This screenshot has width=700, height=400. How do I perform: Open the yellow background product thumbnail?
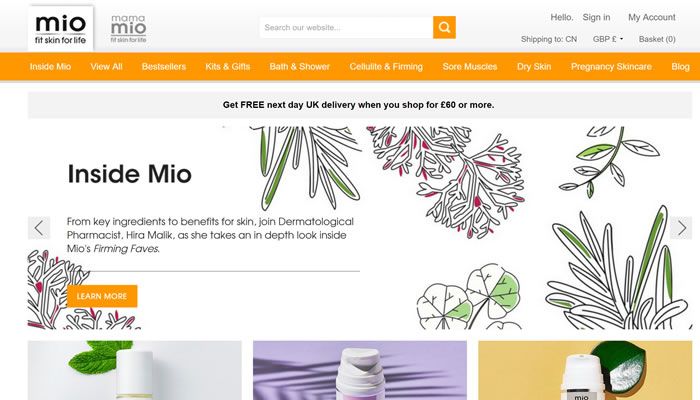(x=585, y=370)
